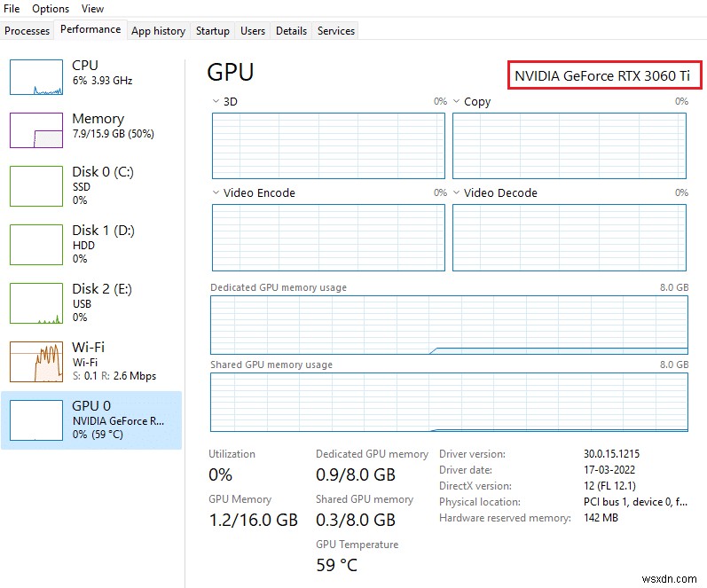Select the Memory mini graph thumbnail

(x=36, y=130)
